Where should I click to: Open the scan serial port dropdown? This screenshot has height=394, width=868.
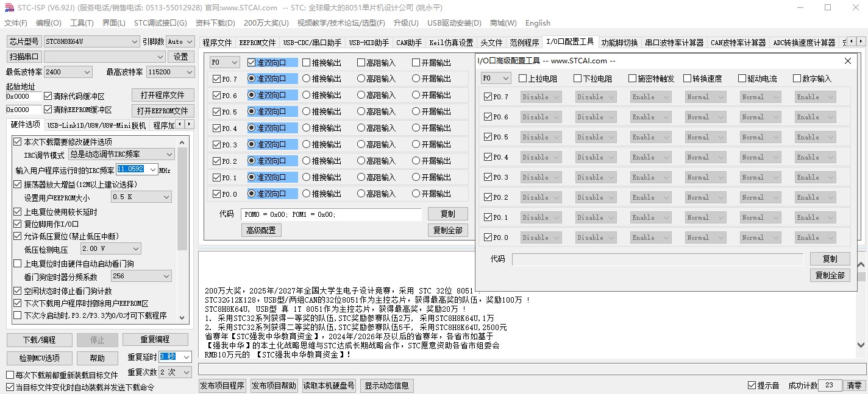pyautogui.click(x=104, y=57)
